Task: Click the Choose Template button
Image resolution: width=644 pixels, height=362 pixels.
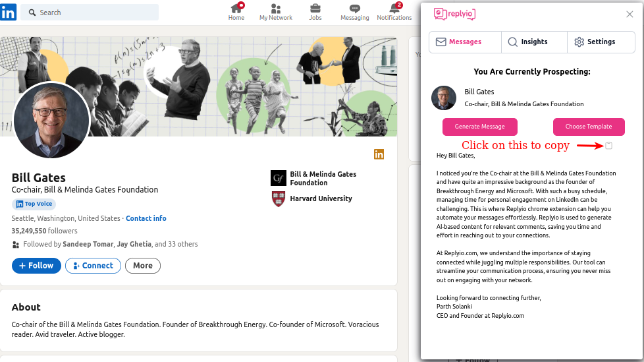Action: coord(588,127)
